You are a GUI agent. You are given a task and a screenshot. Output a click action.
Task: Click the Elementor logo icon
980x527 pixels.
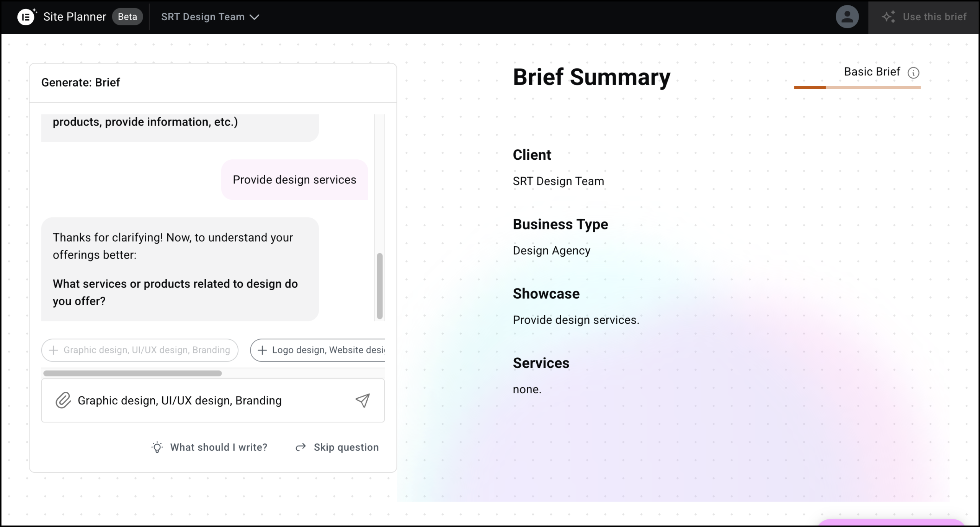point(26,17)
